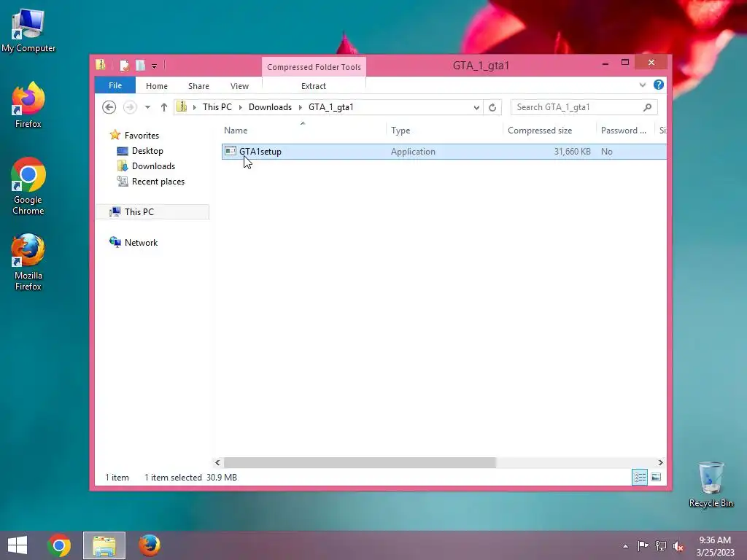Open Mozilla Firefox desktop shortcut
This screenshot has width=747, height=560.
coord(28,262)
